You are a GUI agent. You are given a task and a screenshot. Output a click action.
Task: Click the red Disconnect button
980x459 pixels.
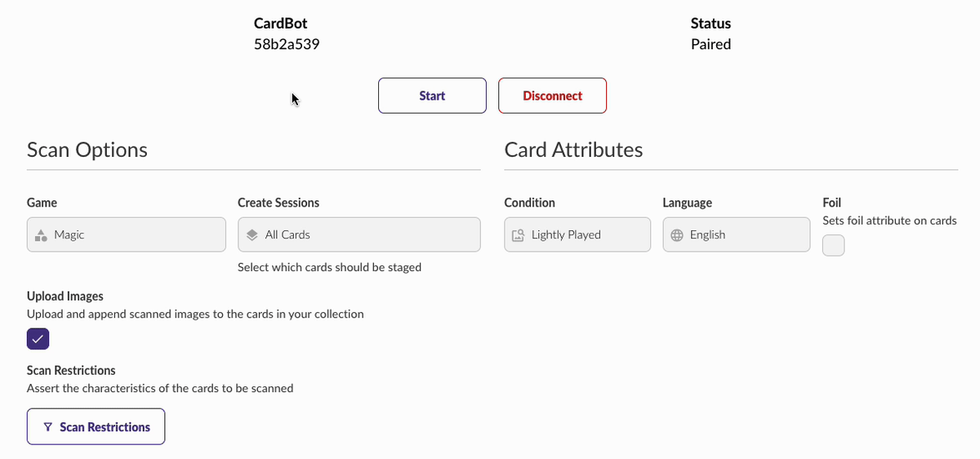tap(552, 96)
